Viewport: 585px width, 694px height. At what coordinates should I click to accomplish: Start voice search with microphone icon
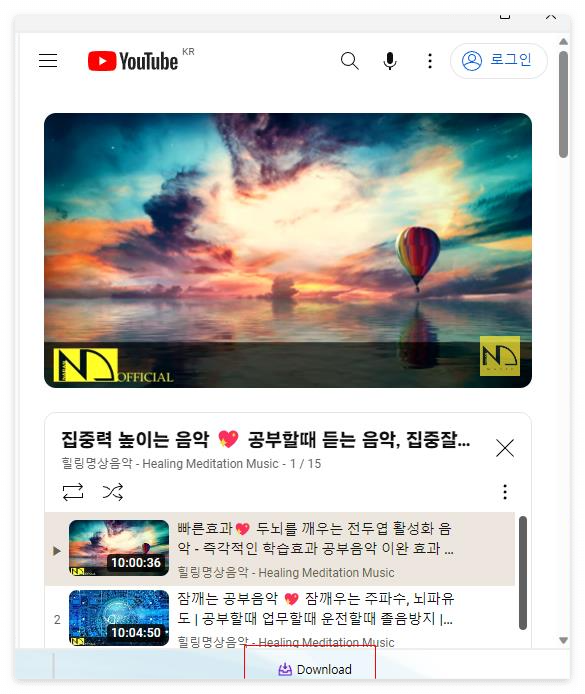[389, 61]
